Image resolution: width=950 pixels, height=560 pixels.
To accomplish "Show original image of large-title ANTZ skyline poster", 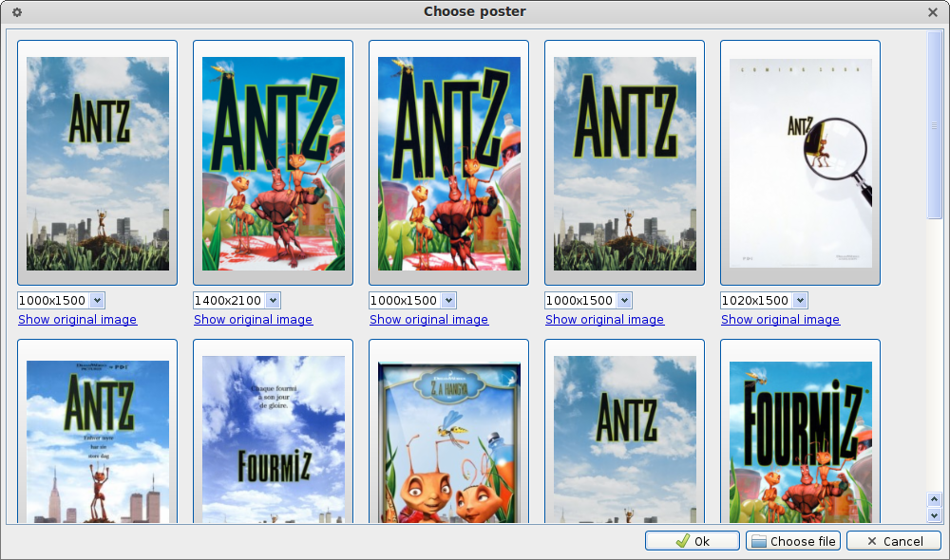I will point(604,320).
